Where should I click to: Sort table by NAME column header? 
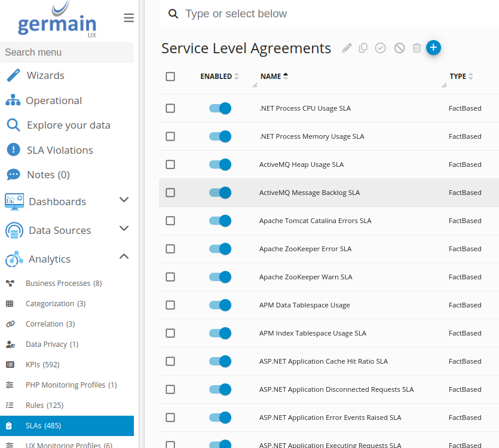(271, 77)
